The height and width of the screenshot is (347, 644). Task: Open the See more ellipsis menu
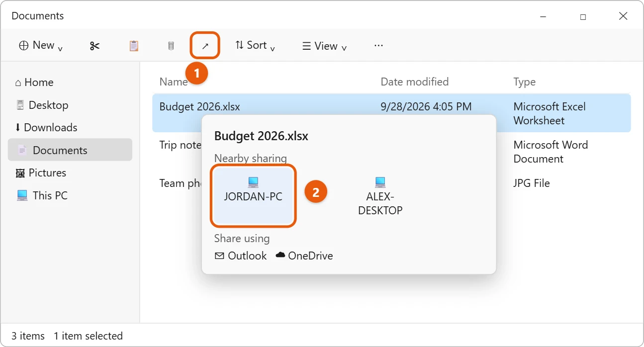[x=378, y=46]
